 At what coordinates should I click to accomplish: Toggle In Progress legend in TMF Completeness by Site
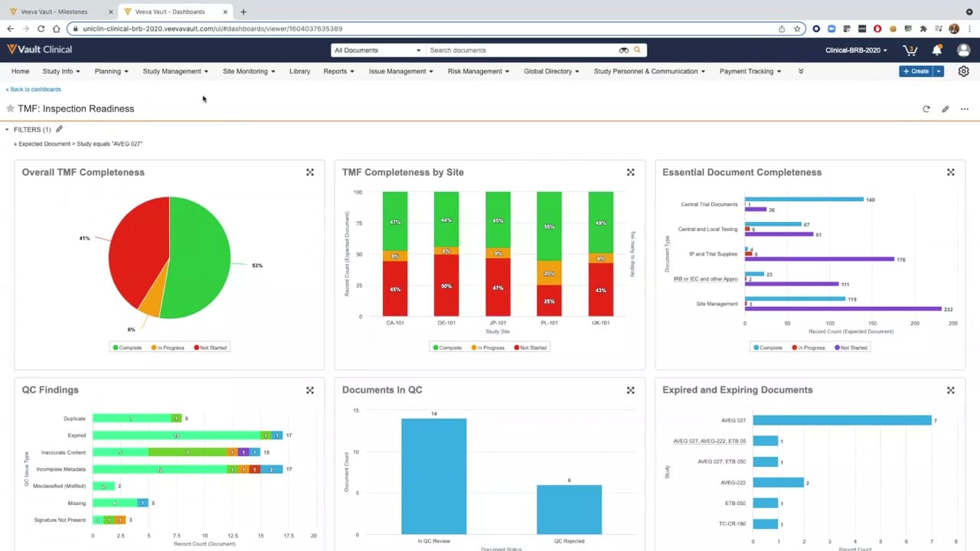tap(487, 347)
